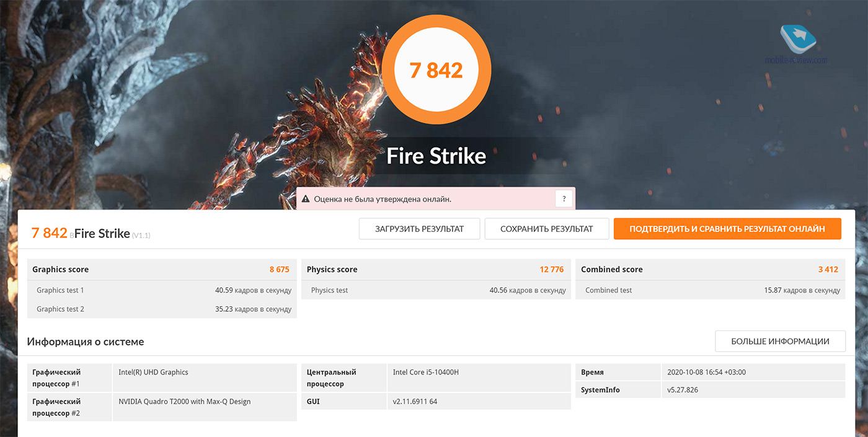This screenshot has width=868, height=437.
Task: Click the ЗАГРУЗИТЬ РЕЗУЛЬТАТ button
Action: (x=419, y=229)
